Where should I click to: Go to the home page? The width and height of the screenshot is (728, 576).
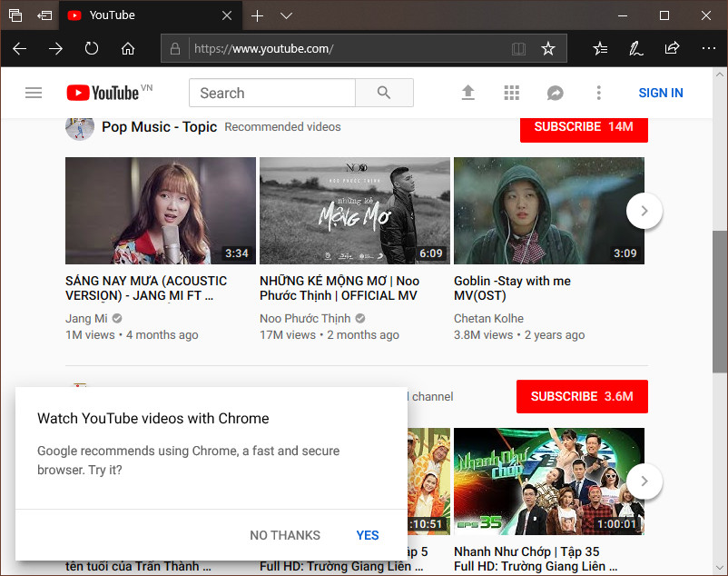tap(128, 48)
